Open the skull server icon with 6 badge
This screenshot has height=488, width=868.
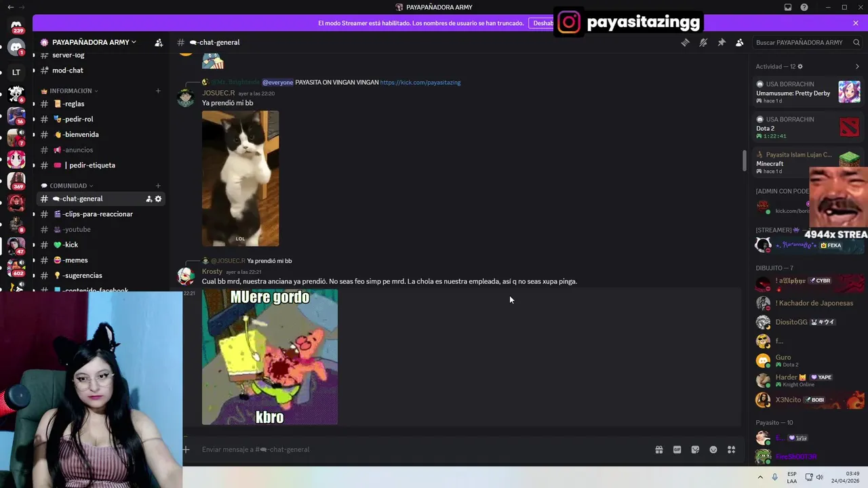pyautogui.click(x=16, y=94)
